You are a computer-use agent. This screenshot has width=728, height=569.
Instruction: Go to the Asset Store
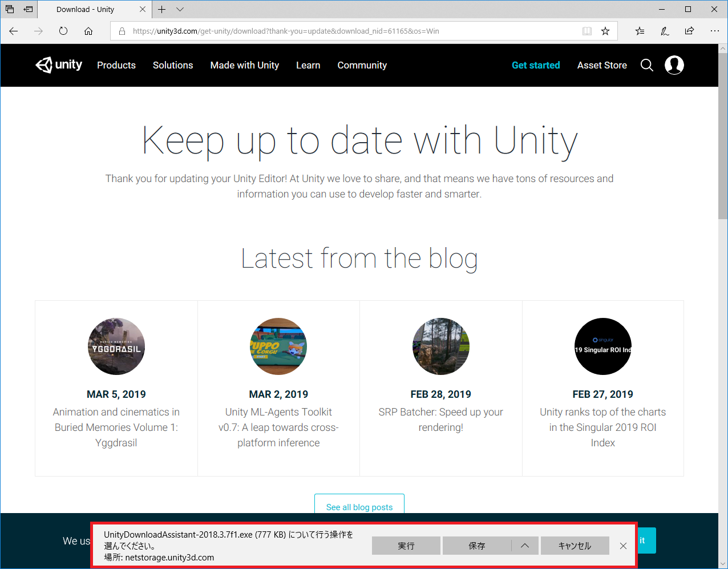(602, 65)
